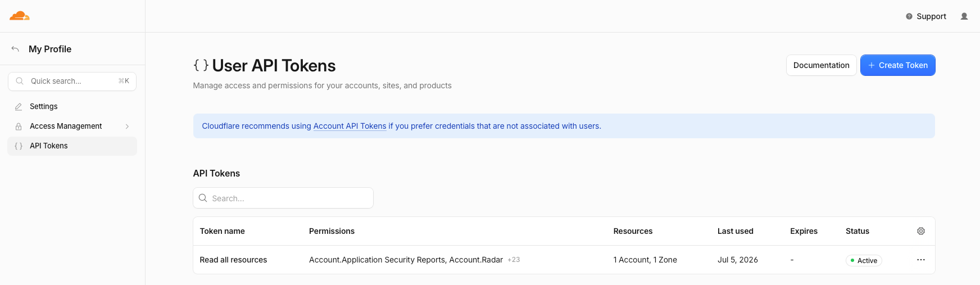980x285 pixels.
Task: Click the My Profile heading
Action: tap(50, 49)
